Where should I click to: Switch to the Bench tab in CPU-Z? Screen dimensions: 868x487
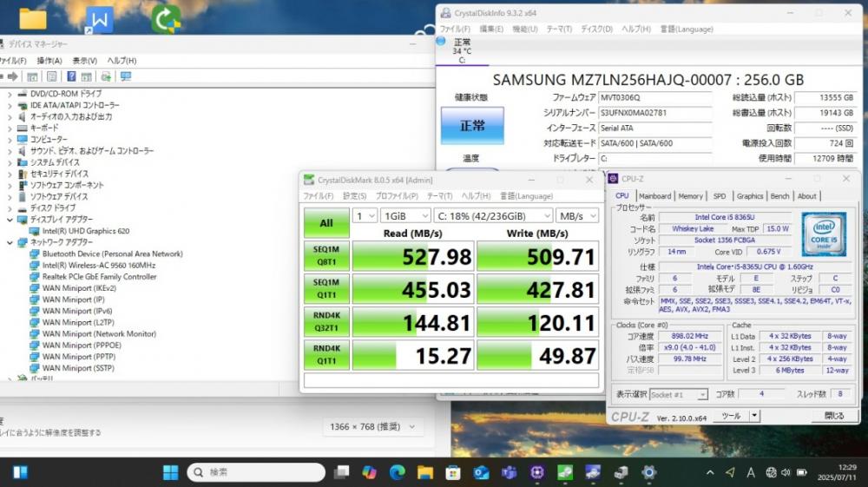pos(779,196)
